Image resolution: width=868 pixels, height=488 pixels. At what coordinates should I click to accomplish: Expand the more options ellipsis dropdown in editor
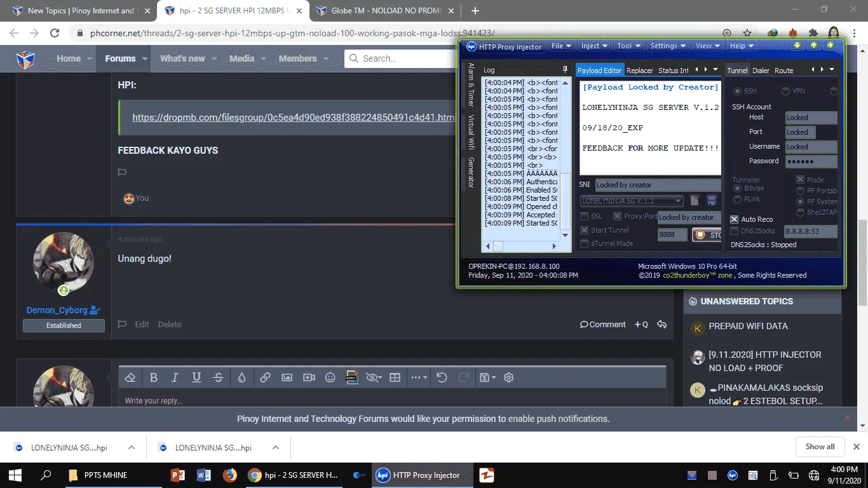click(419, 377)
